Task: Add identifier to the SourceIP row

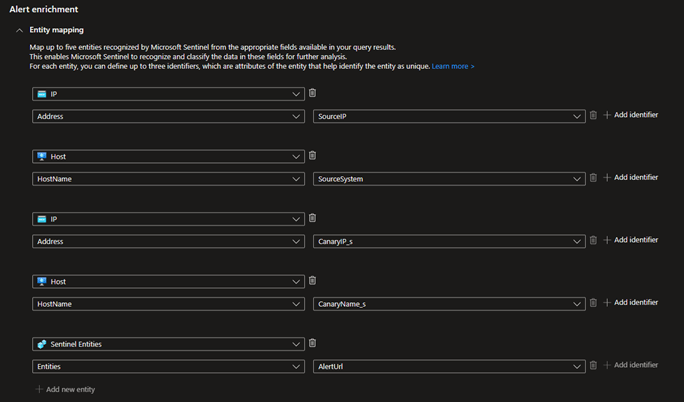Action: pyautogui.click(x=631, y=115)
